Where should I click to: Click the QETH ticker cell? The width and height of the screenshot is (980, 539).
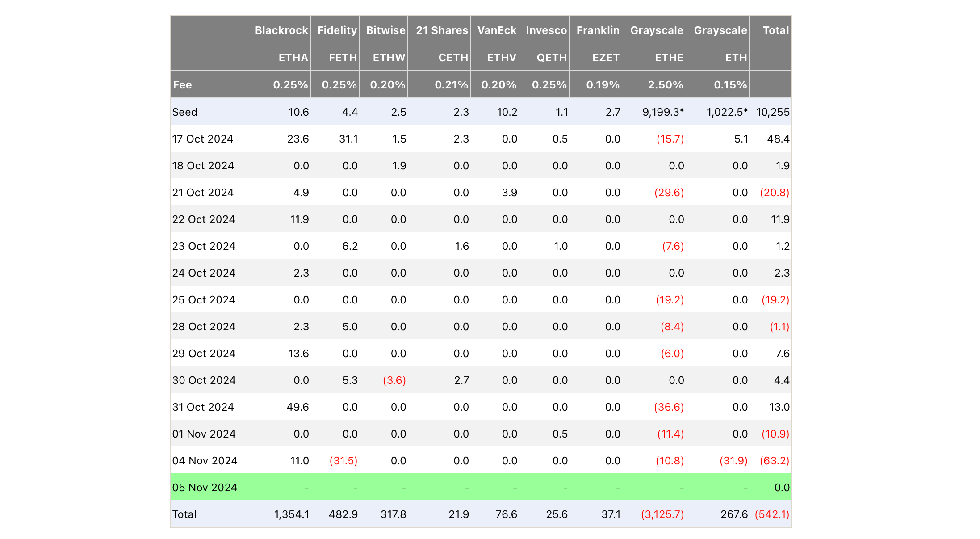(552, 58)
